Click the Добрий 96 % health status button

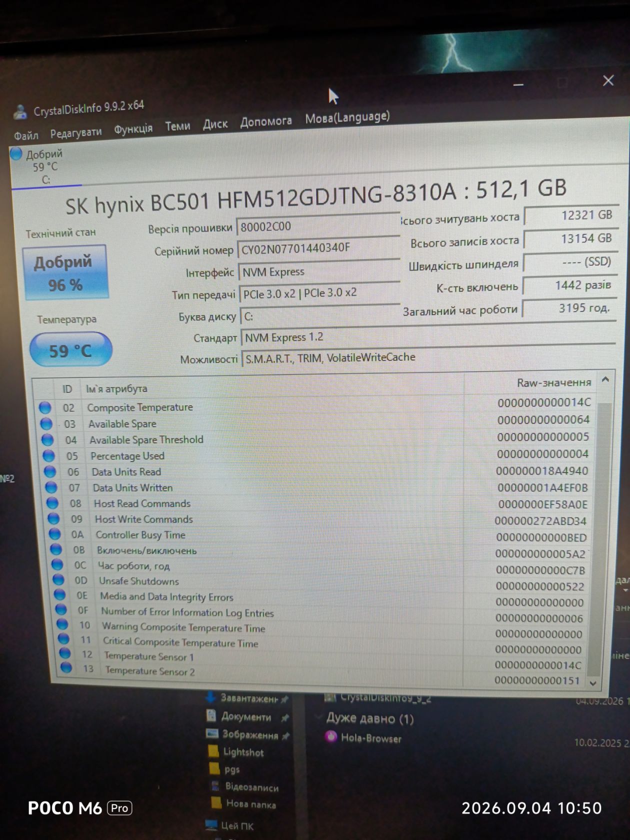coord(65,272)
